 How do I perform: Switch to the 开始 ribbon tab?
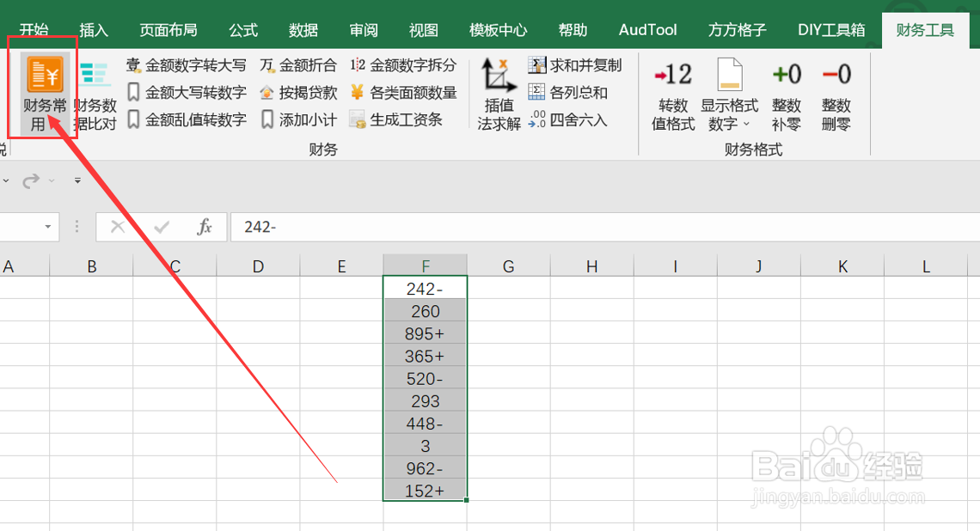(34, 28)
